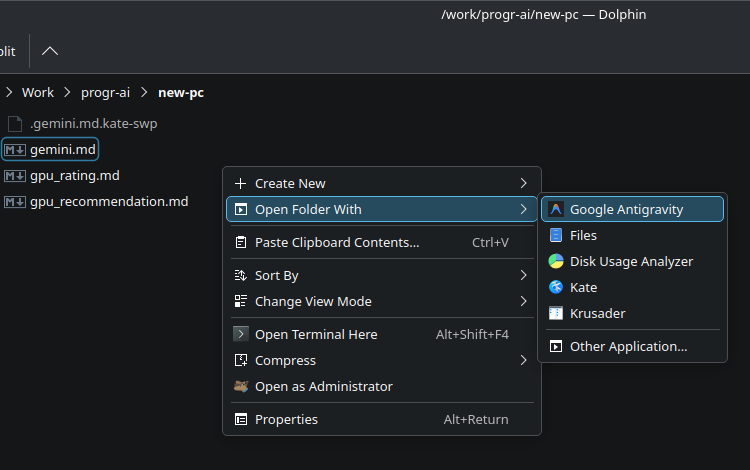Viewport: 750px width, 470px height.
Task: Click the terminal icon for Open Terminal Here
Action: click(240, 335)
